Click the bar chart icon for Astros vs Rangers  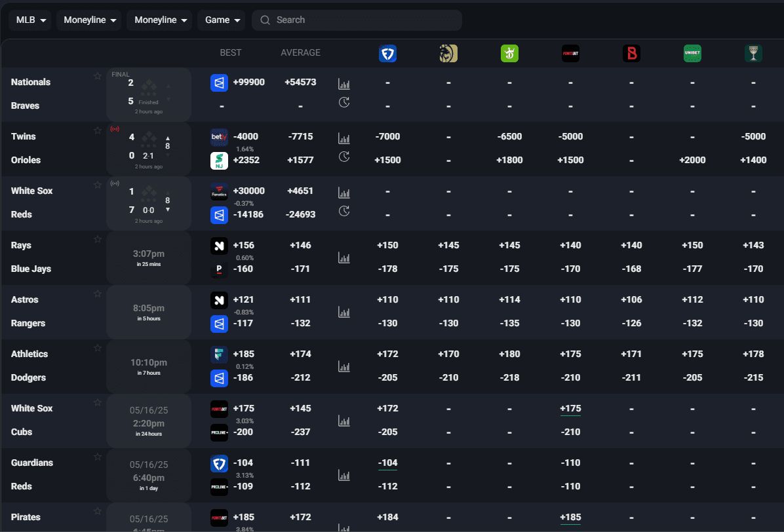[x=344, y=312]
